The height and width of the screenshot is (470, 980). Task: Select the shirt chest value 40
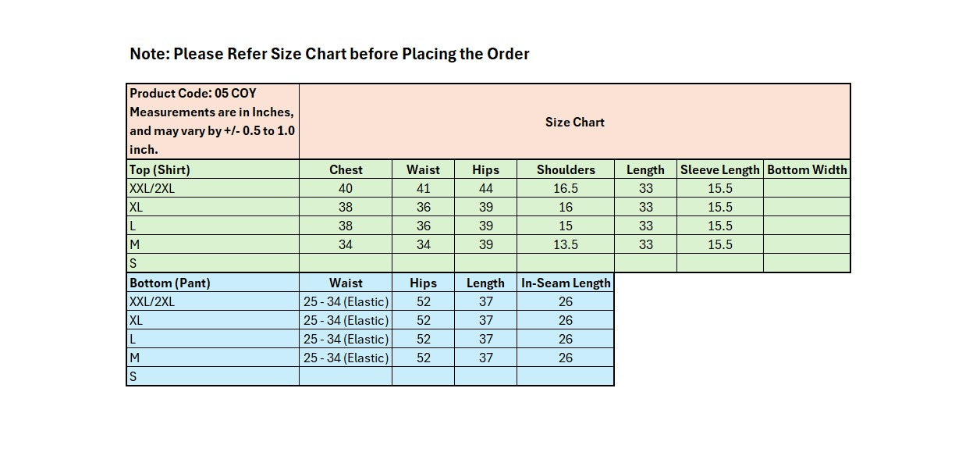346,188
